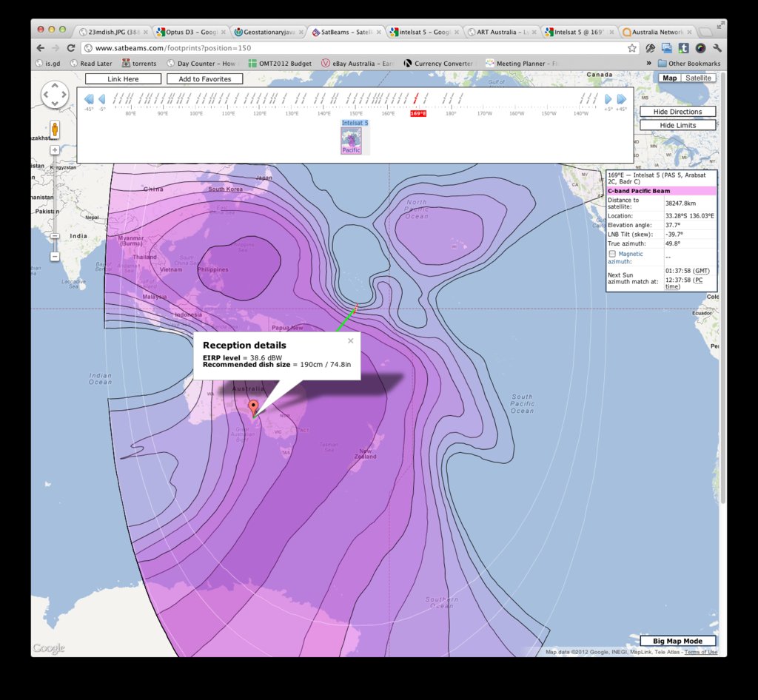
Task: Open the torrents bookmark
Action: click(x=139, y=64)
